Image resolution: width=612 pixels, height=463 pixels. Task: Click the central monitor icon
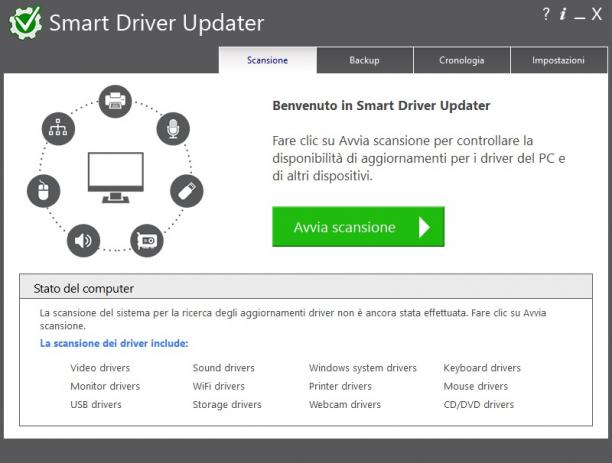click(116, 178)
